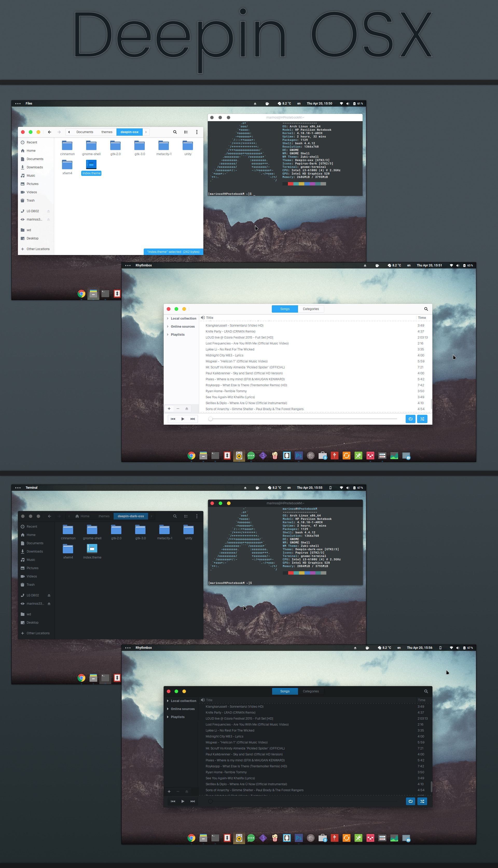This screenshot has width=498, height=868.
Task: Click forward arrow in light Files window
Action: 59,132
